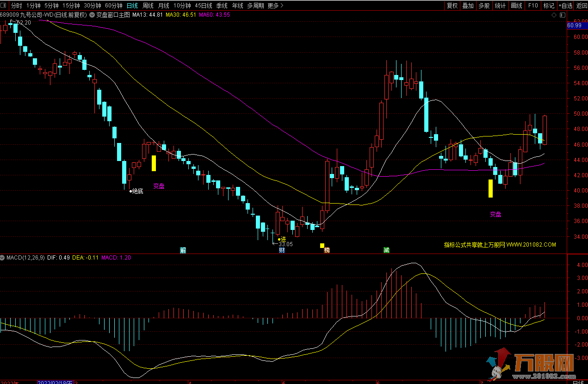This screenshot has width=588, height=384.
Task: Expand 更多 period options
Action: pyautogui.click(x=276, y=6)
